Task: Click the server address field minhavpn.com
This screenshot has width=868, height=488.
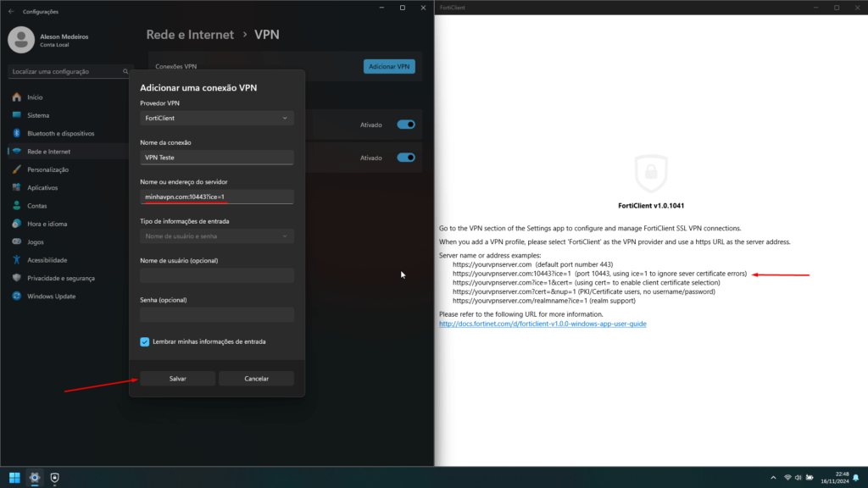Action: tap(217, 197)
